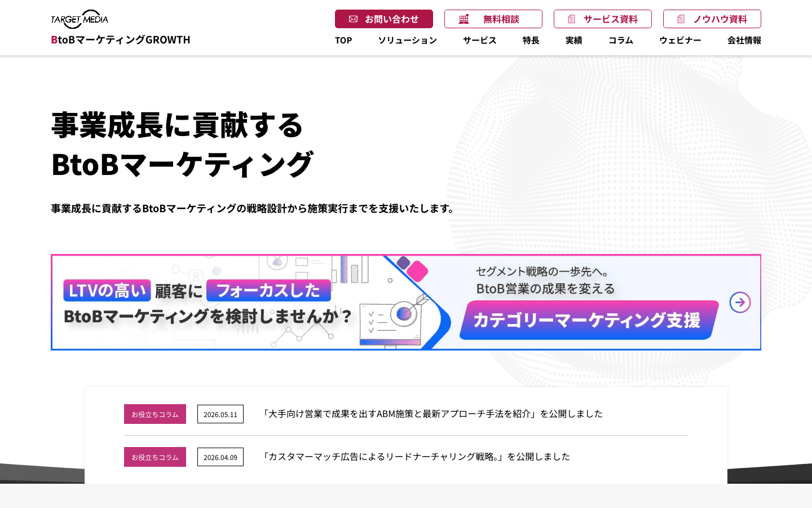Open the 特長 menu item
The height and width of the screenshot is (508, 812).
pyautogui.click(x=531, y=40)
